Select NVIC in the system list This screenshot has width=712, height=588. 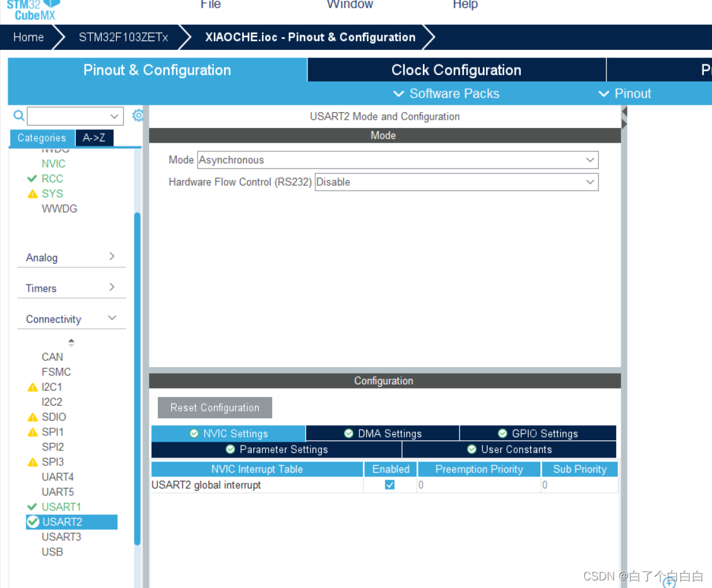pos(54,164)
